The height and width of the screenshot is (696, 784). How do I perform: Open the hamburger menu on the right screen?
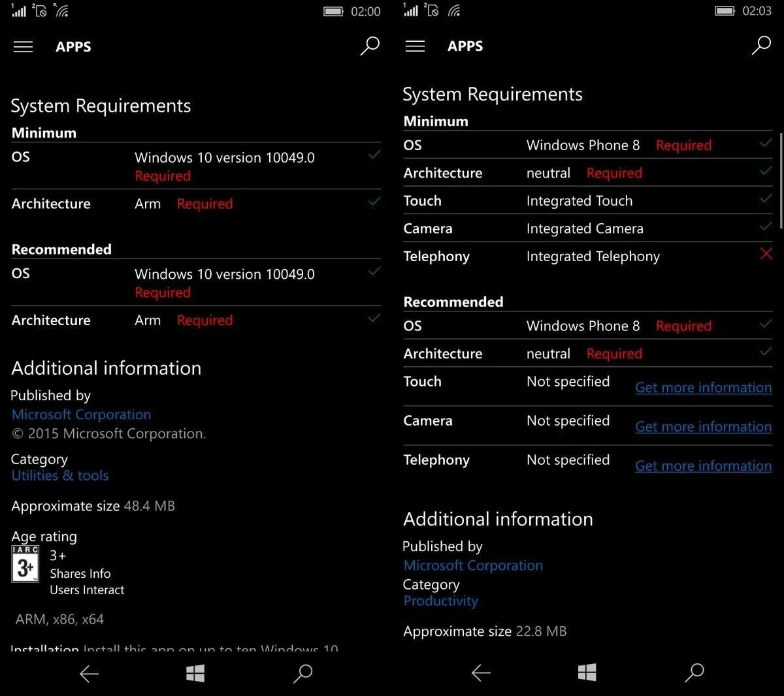pyautogui.click(x=415, y=46)
